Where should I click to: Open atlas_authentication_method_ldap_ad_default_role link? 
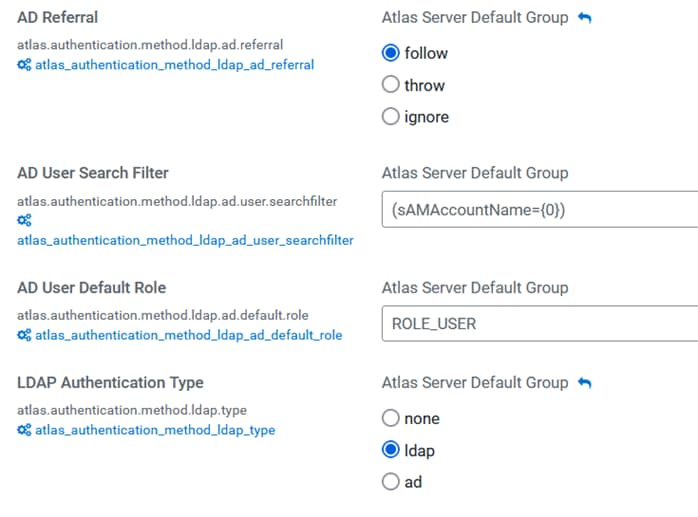[x=189, y=335]
